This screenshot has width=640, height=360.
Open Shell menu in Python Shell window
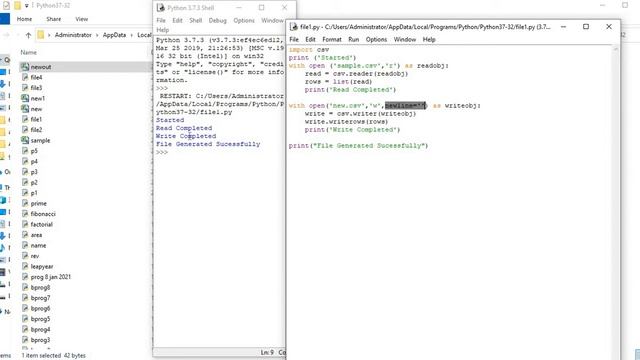point(196,20)
